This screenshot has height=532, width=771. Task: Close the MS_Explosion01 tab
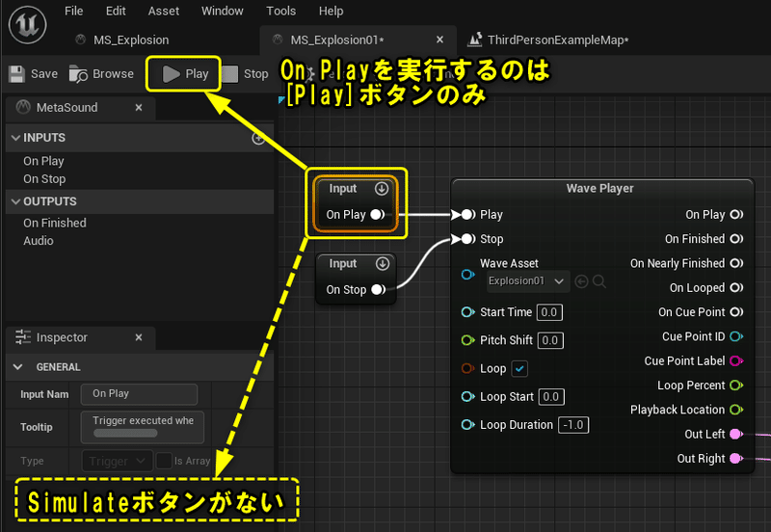click(x=439, y=40)
